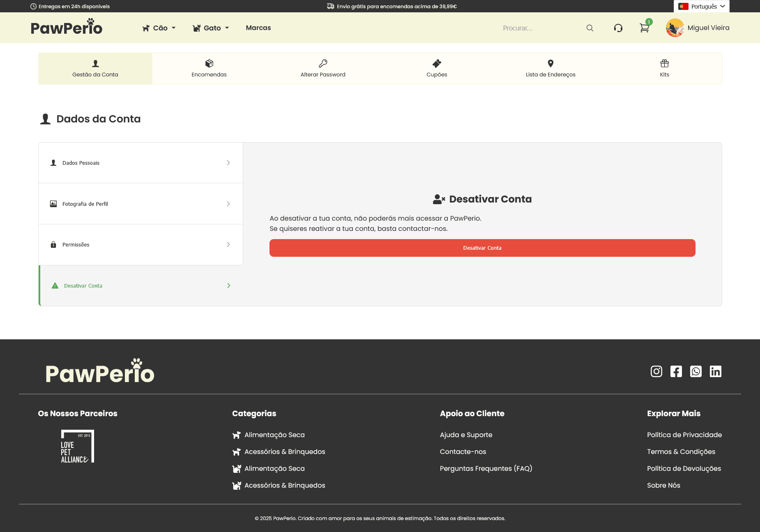Screen dimensions: 760x532
Task: Click the WhatsApp icon in footer
Action: (696, 371)
